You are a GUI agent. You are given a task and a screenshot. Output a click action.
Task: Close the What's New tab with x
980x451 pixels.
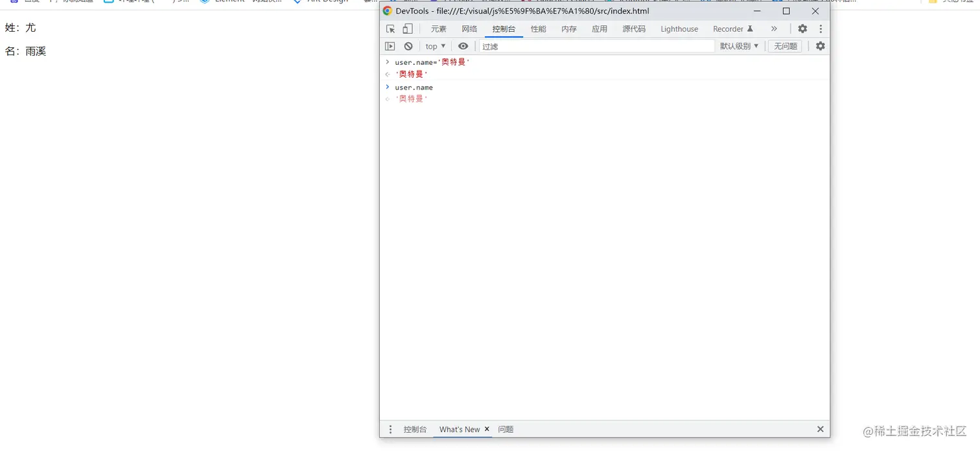487,429
